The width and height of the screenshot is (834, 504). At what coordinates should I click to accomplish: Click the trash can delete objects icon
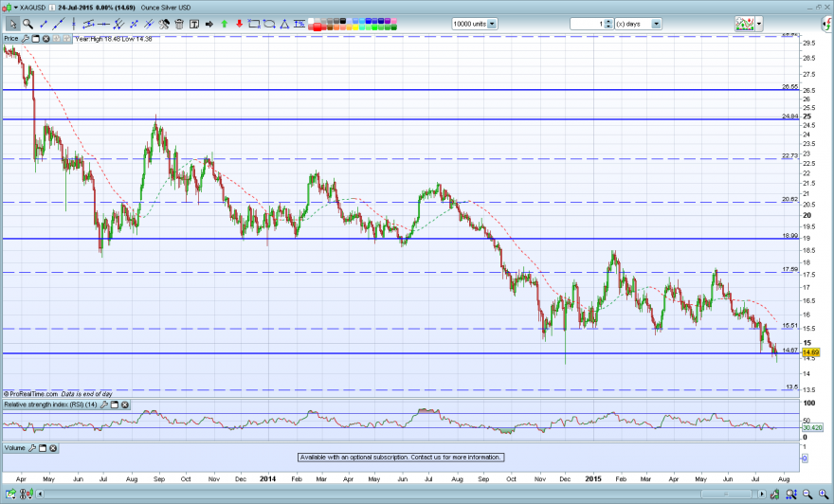pos(179,24)
